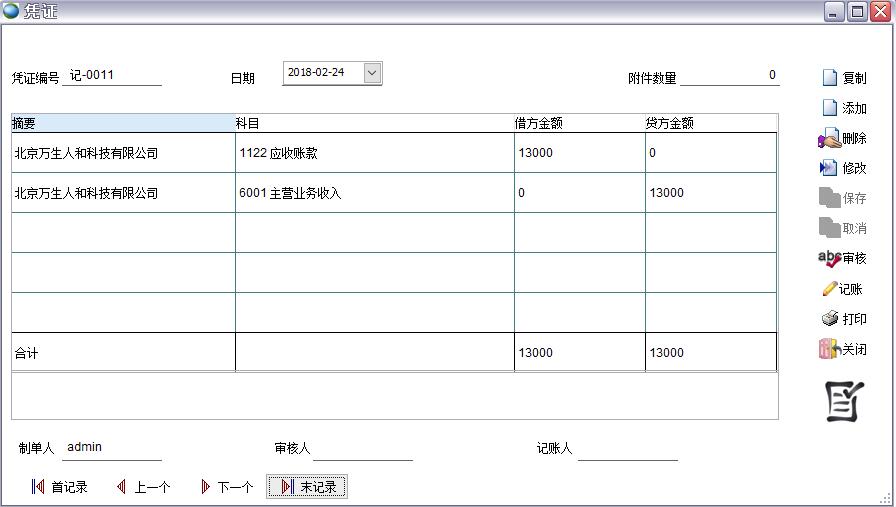
Task: Modify the voucher with 修改
Action: pos(842,168)
